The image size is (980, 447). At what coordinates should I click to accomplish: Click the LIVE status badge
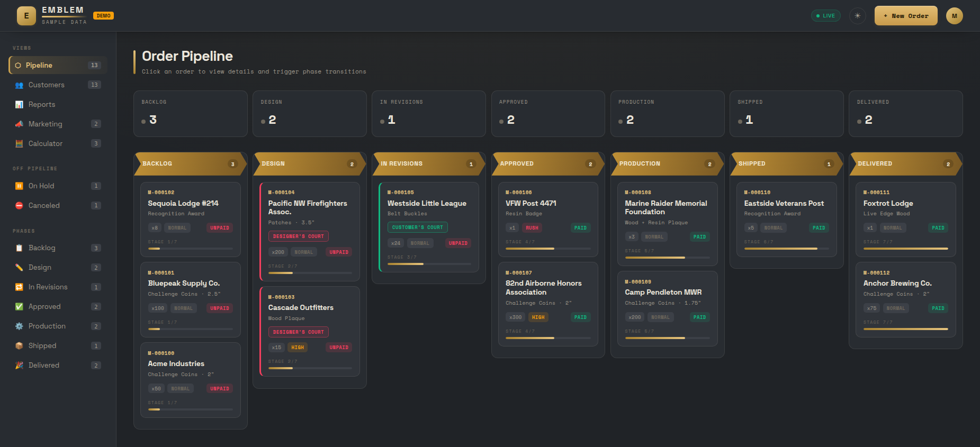click(826, 16)
